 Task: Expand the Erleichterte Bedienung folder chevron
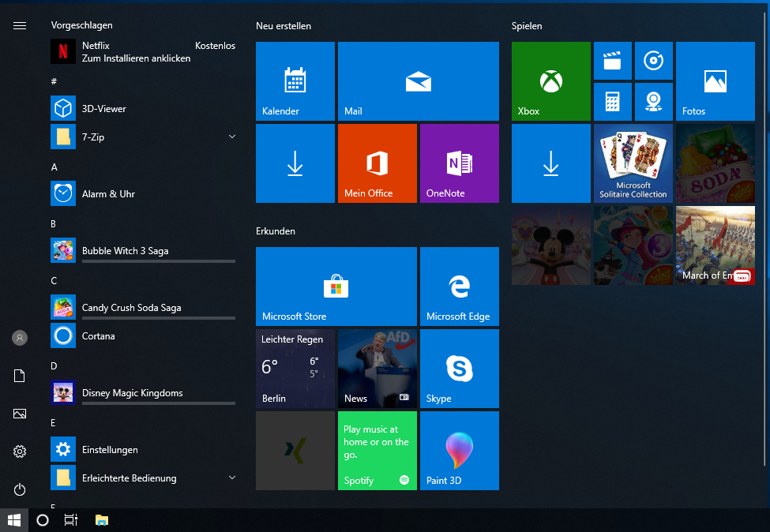[232, 478]
